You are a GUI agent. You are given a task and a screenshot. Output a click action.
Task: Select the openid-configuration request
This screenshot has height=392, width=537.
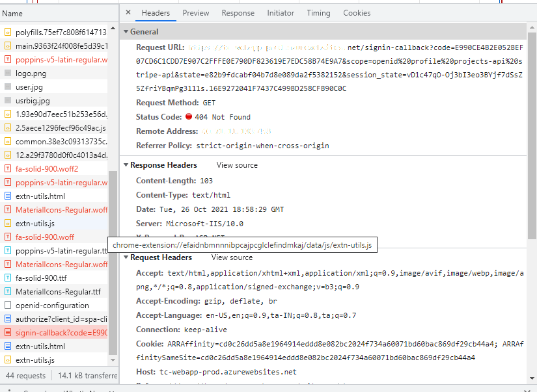click(54, 305)
